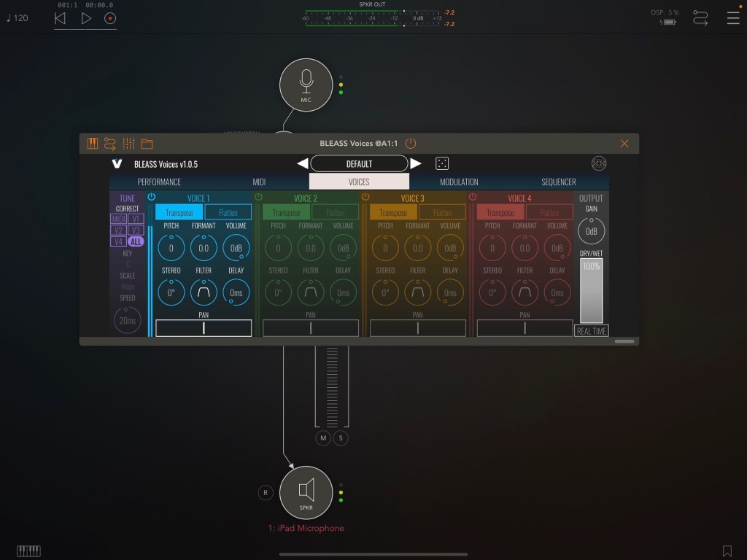Open the hamburger main menu
Screen dimensions: 747x560
point(732,18)
